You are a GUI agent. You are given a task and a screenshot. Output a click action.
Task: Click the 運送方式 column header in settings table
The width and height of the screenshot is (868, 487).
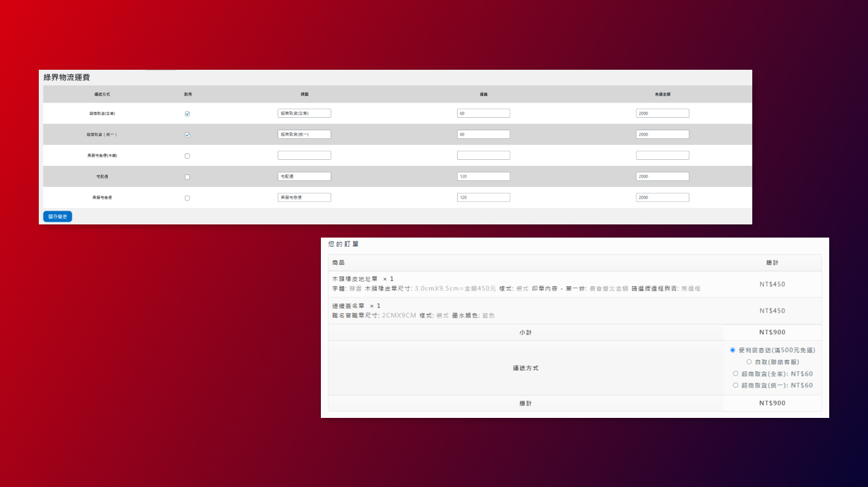coord(103,95)
